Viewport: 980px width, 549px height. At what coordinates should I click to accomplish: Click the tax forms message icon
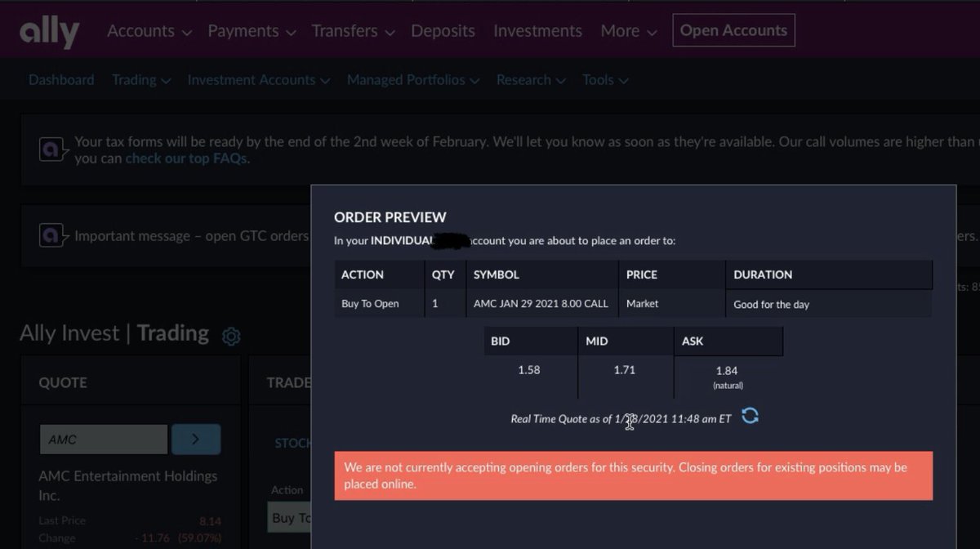coord(53,150)
